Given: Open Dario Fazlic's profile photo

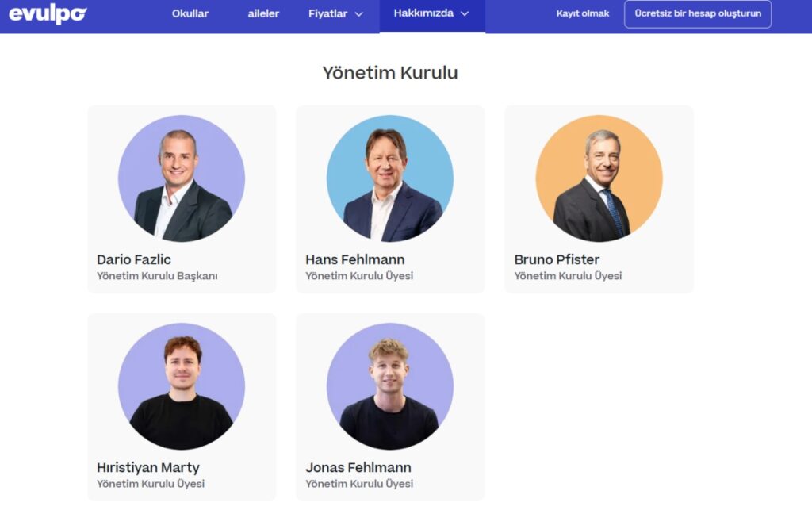Looking at the screenshot, I should pyautogui.click(x=182, y=178).
